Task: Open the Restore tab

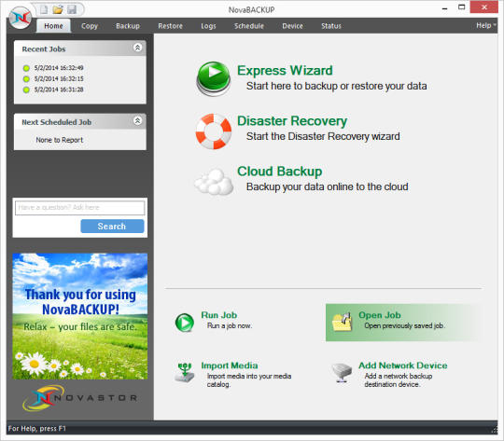Action: (x=170, y=26)
